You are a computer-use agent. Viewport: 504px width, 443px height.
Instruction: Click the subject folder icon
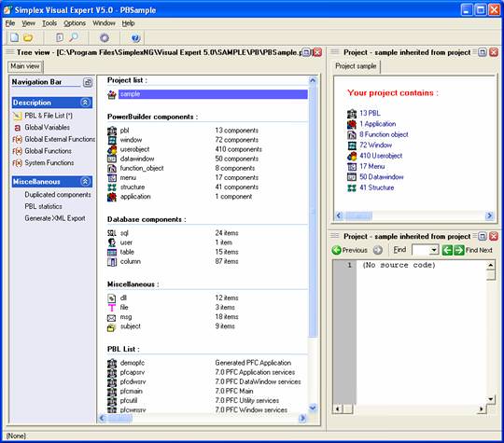(x=112, y=327)
